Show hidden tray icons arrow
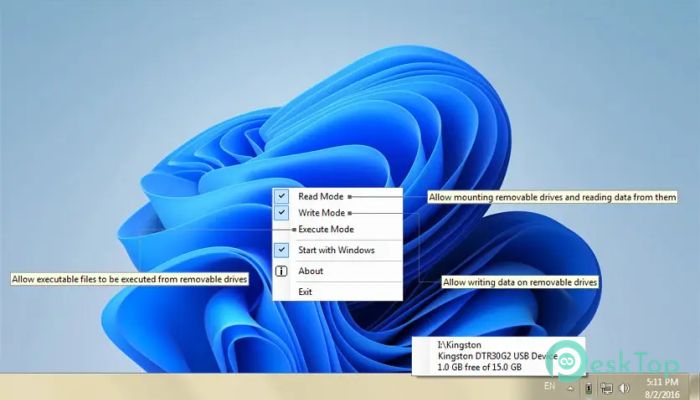Screen dimensions: 700x400 coord(571,388)
